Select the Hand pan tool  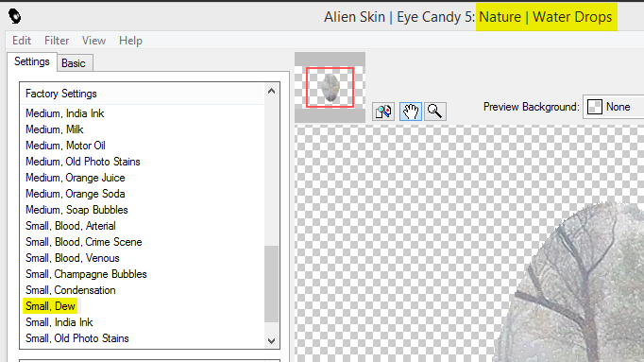(411, 111)
